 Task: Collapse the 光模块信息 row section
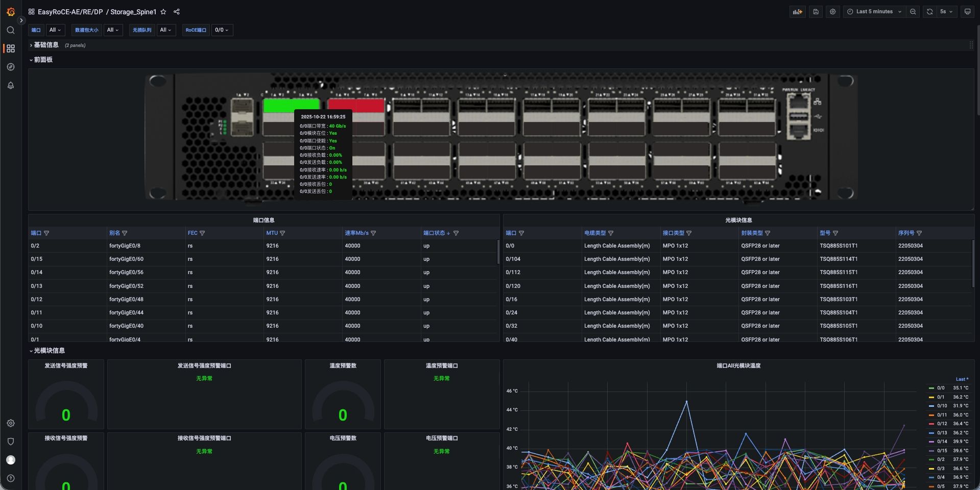(x=49, y=351)
